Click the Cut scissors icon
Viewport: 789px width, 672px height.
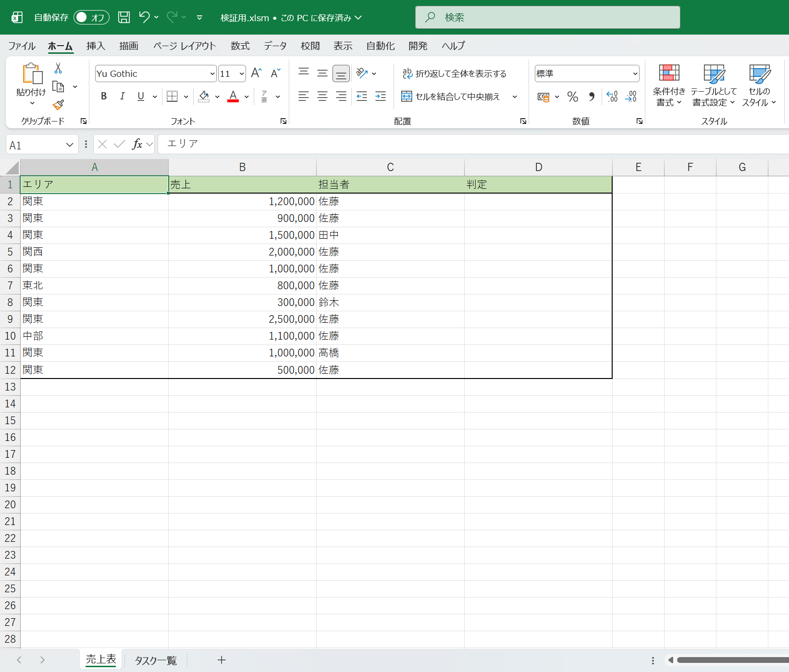point(58,68)
